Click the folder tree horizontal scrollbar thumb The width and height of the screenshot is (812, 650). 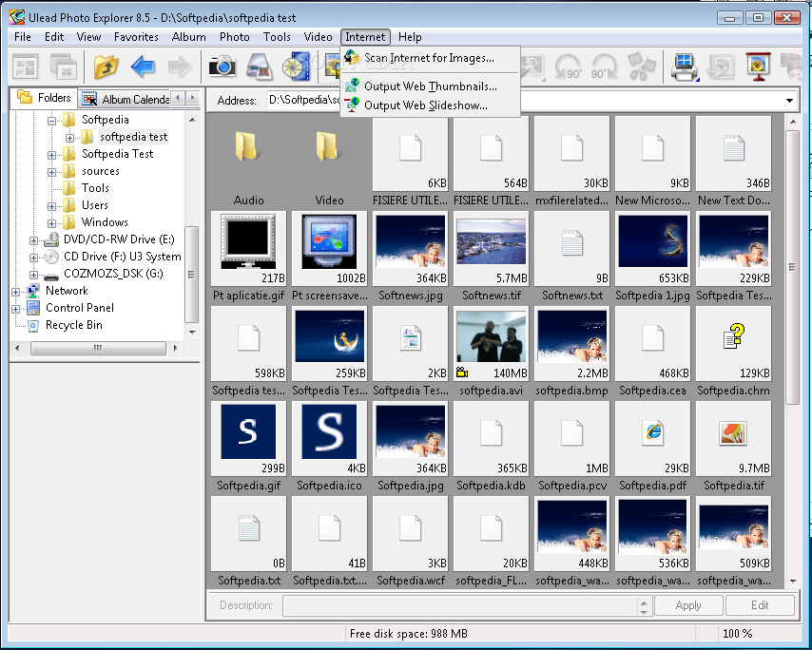tap(98, 349)
